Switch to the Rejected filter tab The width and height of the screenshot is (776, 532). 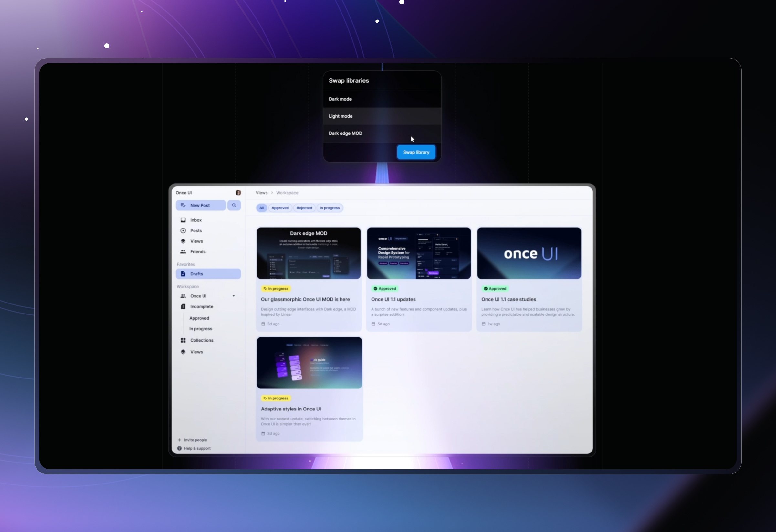point(304,208)
